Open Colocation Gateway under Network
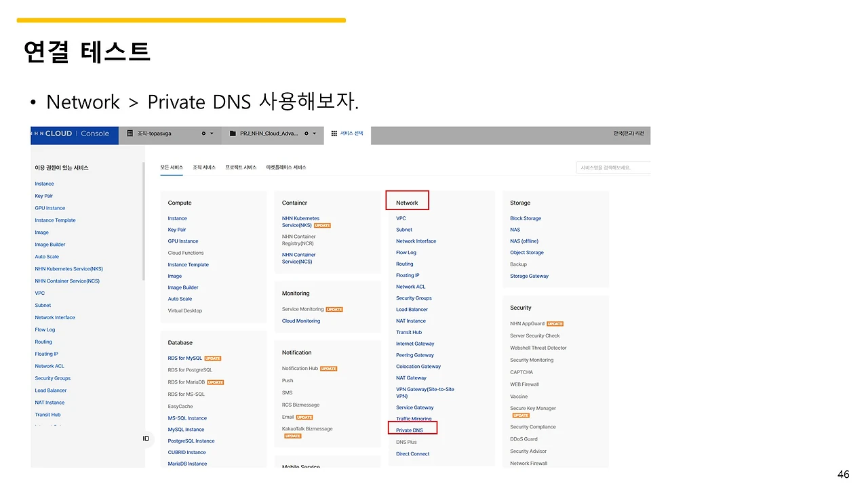The width and height of the screenshot is (868, 488). pos(418,367)
